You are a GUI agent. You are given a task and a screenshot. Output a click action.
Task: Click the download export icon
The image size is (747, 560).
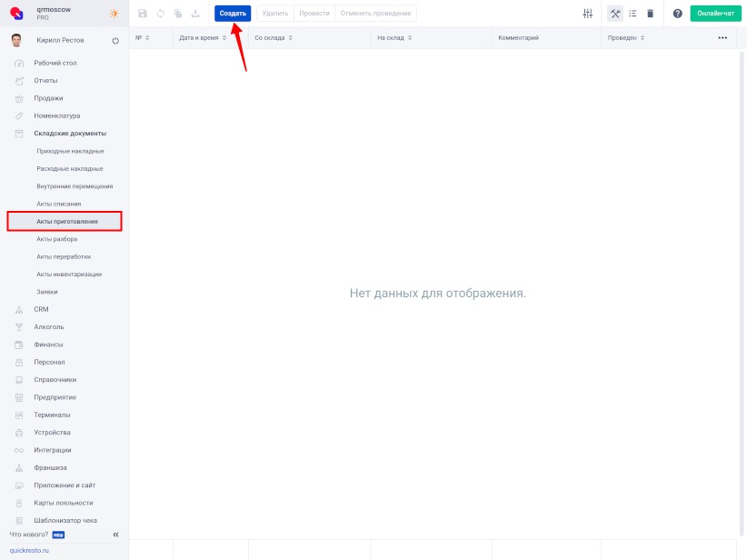(x=195, y=14)
